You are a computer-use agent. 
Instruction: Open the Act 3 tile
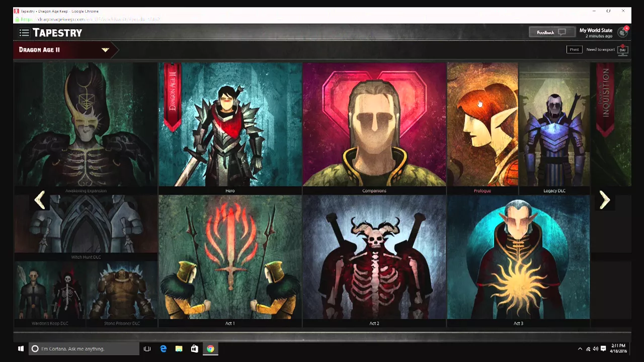(x=518, y=261)
